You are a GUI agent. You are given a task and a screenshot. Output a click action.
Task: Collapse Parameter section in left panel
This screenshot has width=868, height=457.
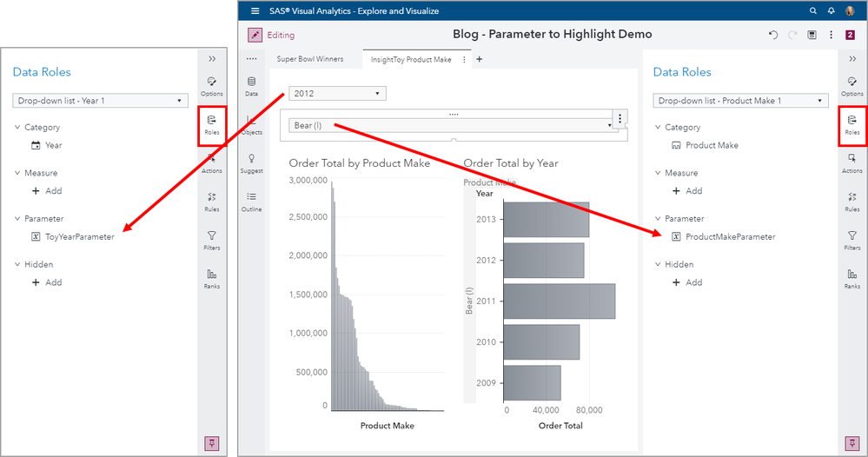click(17, 219)
